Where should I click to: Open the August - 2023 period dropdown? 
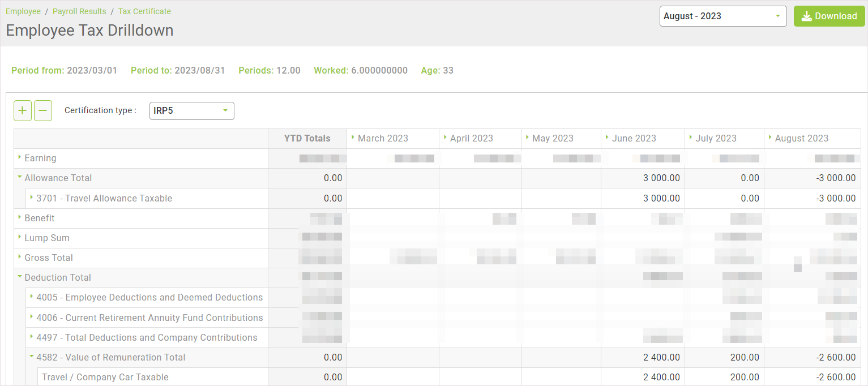click(x=723, y=16)
